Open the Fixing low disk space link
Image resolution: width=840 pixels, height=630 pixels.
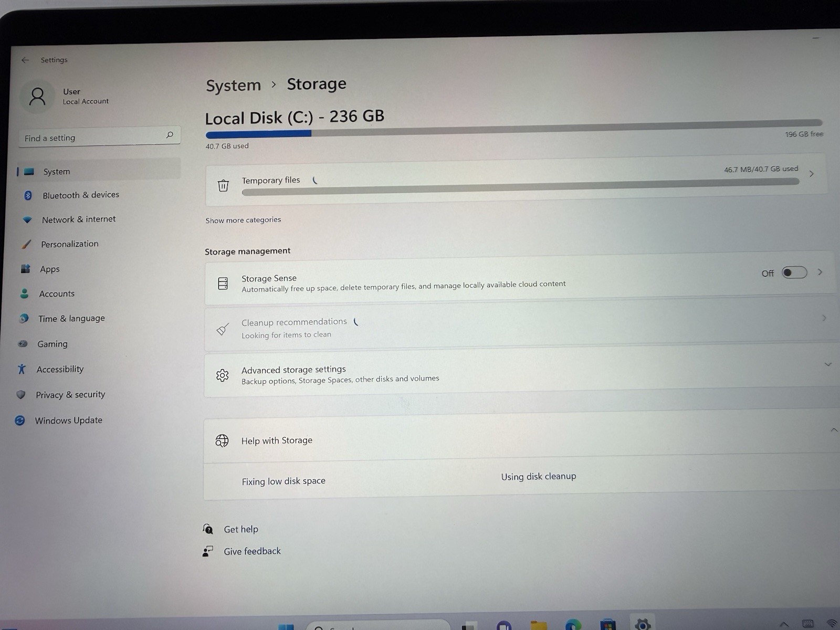pyautogui.click(x=283, y=481)
